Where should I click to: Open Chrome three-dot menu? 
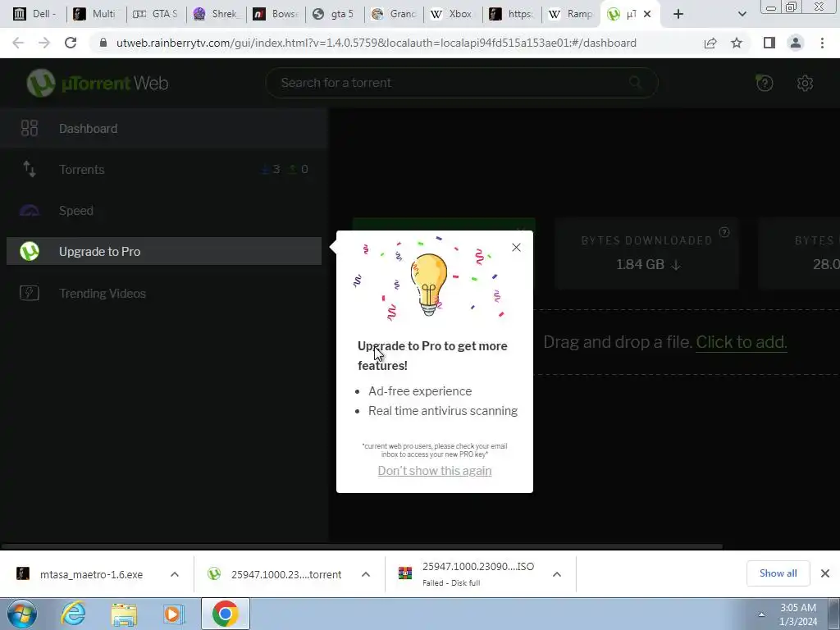click(822, 43)
